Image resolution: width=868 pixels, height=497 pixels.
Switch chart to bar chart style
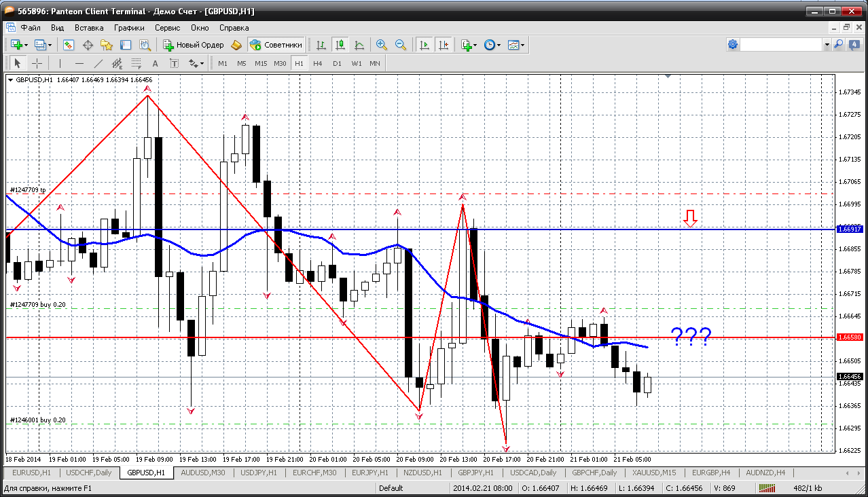tap(321, 45)
